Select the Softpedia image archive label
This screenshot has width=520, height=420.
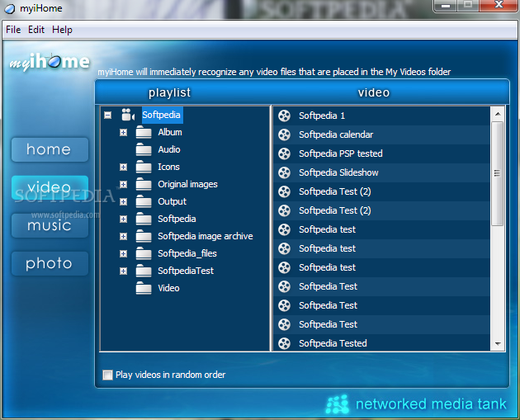tap(206, 236)
